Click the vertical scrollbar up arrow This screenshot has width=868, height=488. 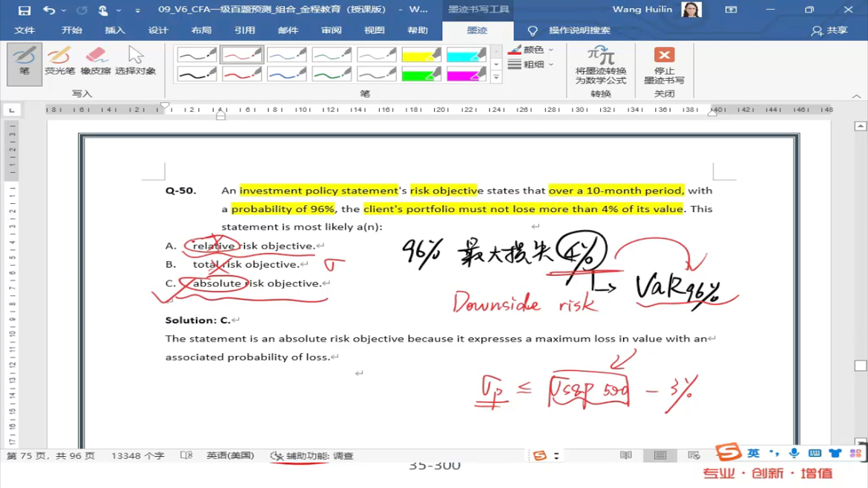pos(861,126)
